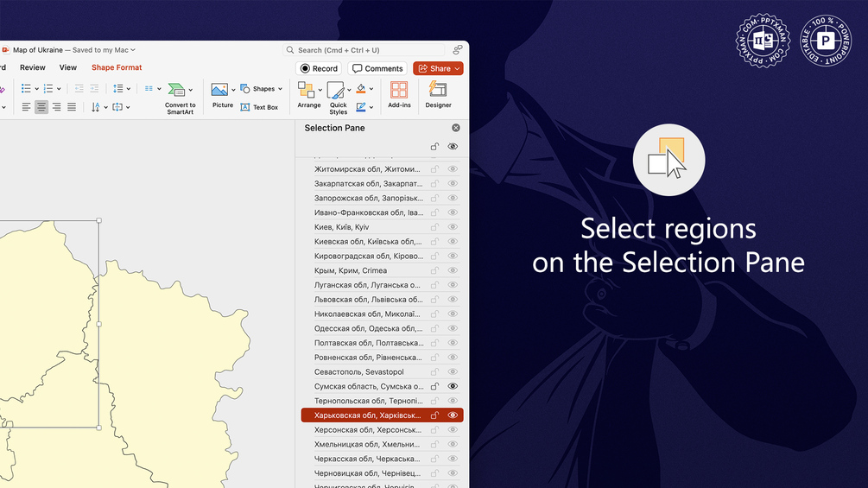Toggle visibility of Сумская область
The image size is (868, 488).
point(453,386)
